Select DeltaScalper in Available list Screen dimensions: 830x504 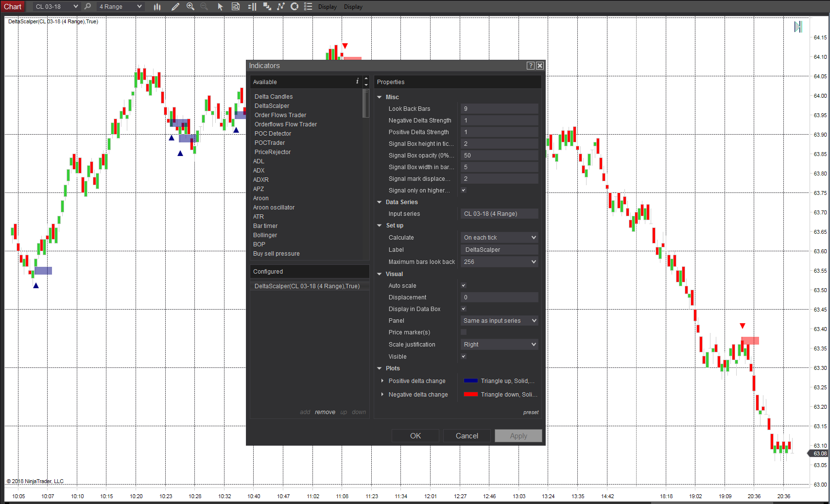pyautogui.click(x=272, y=106)
